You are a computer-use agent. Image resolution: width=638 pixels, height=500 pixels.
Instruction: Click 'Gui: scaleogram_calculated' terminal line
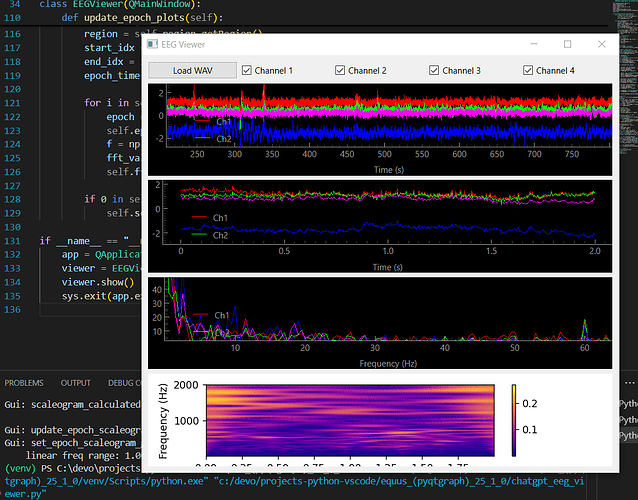click(72, 404)
